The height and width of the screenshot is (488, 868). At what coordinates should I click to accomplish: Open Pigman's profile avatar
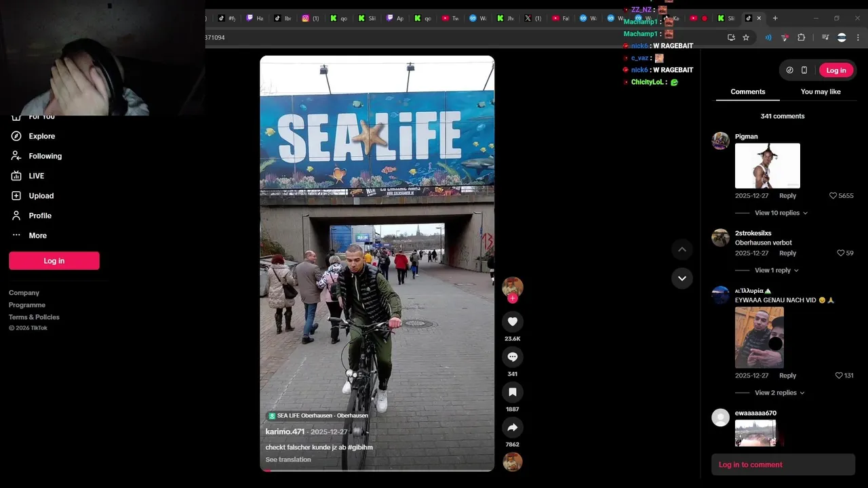point(720,140)
